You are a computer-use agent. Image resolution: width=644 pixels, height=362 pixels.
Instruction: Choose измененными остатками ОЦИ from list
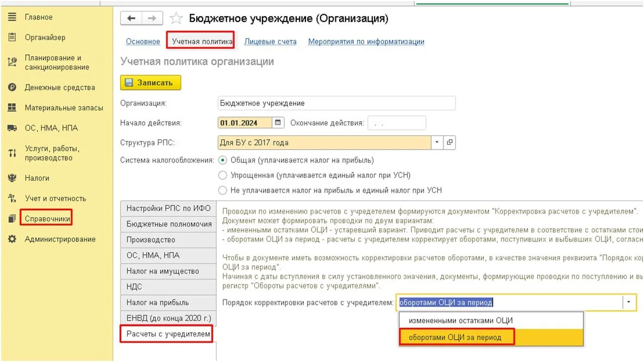491,321
